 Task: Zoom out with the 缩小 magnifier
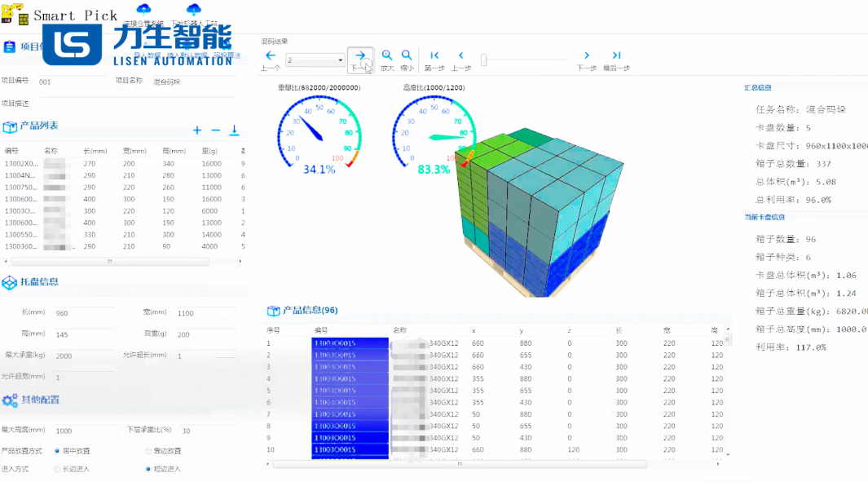pos(407,56)
